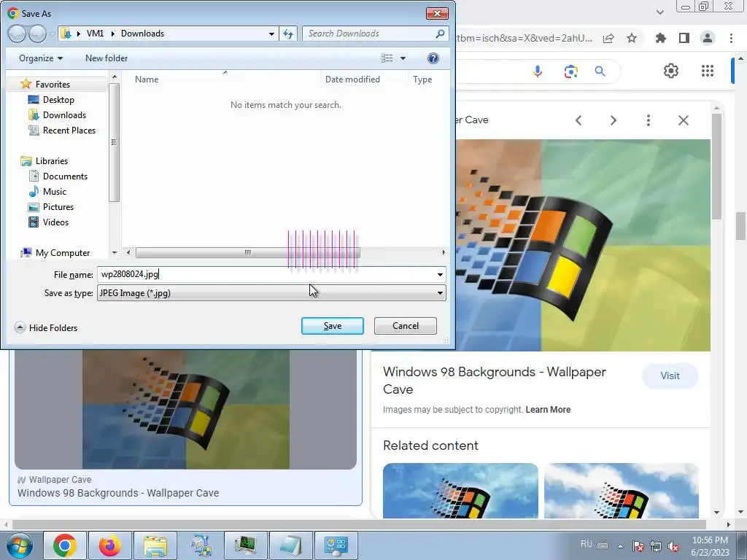The height and width of the screenshot is (560, 747).
Task: Click the Visit button
Action: (670, 376)
